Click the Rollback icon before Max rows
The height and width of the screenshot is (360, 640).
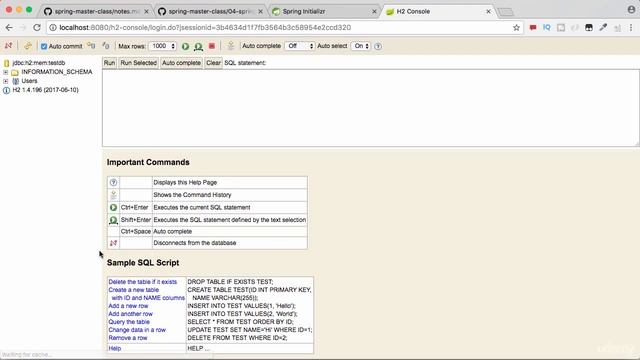pos(106,46)
